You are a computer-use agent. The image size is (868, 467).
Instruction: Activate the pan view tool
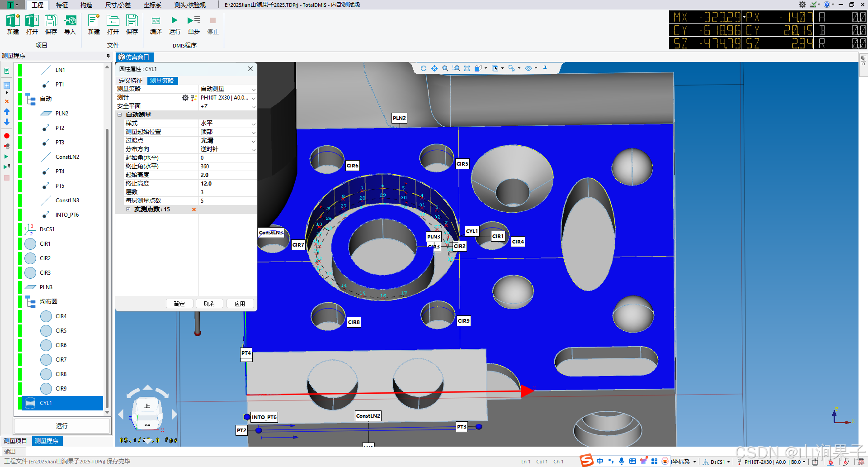click(434, 68)
